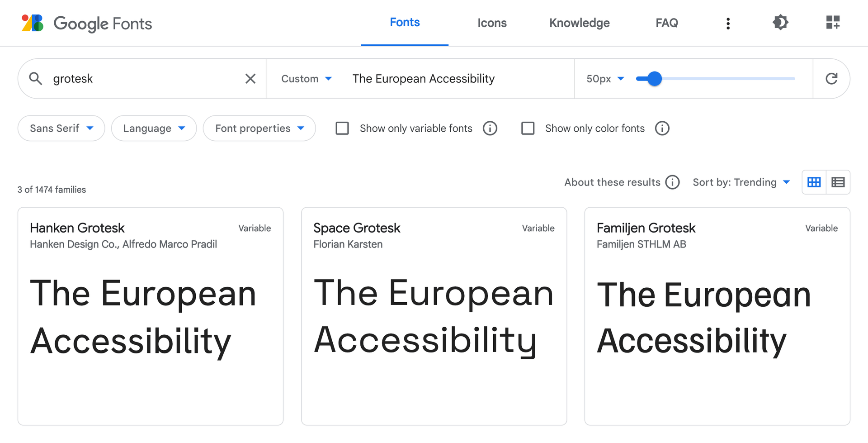The width and height of the screenshot is (868, 443).
Task: Switch to the Icons tab
Action: (x=492, y=23)
